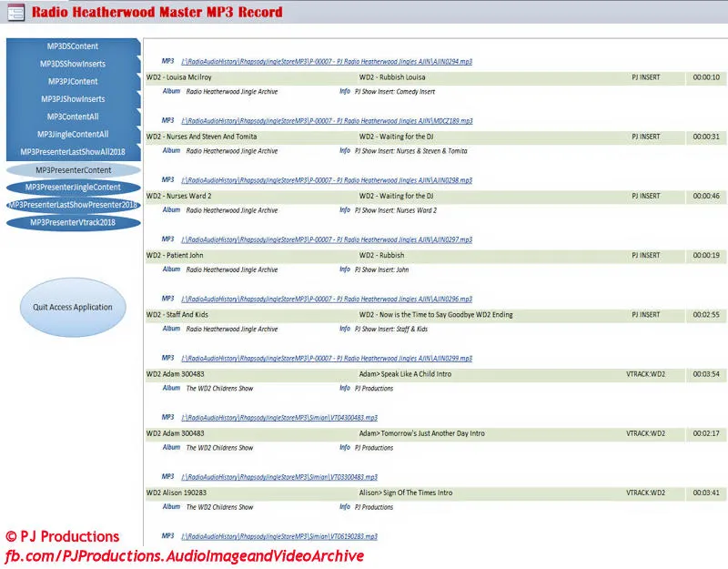Select the MP3PJContent navigation tab
728x569 pixels.
73,82
